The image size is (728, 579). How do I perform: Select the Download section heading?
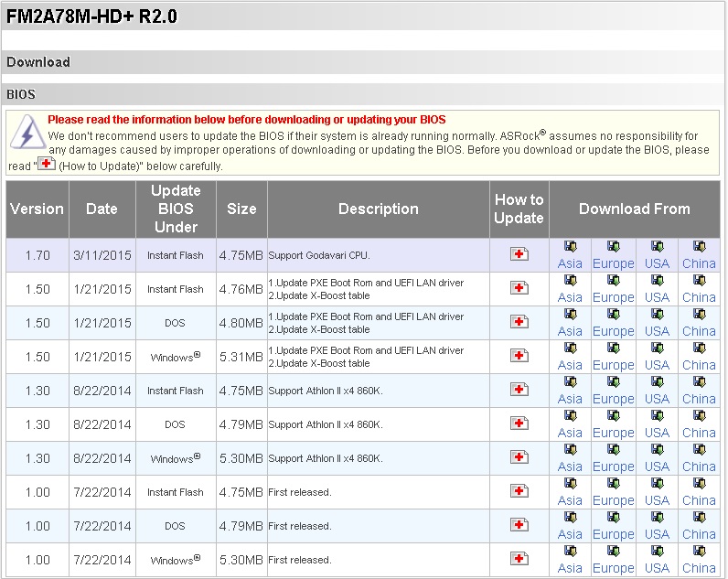tap(38, 62)
